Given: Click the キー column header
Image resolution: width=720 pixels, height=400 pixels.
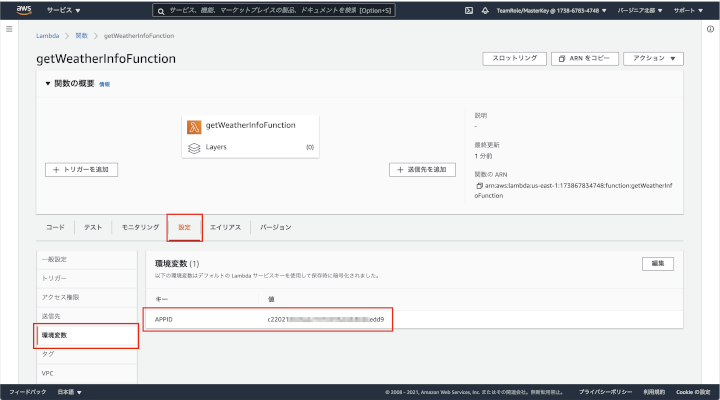Looking at the screenshot, I should tap(161, 299).
